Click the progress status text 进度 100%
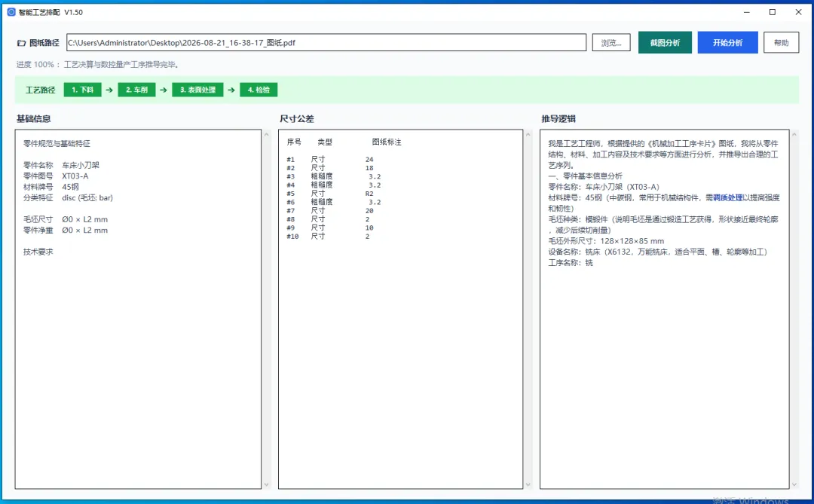Viewport: 814px width, 504px height. 97,64
